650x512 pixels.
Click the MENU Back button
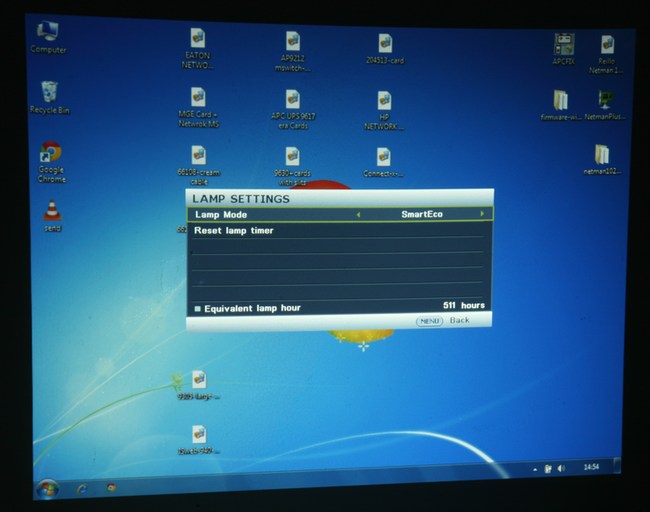click(x=443, y=320)
